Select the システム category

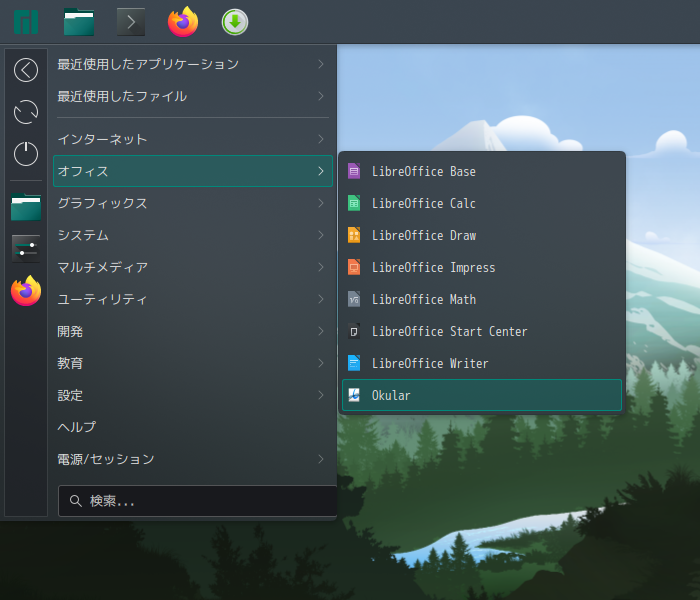[193, 235]
